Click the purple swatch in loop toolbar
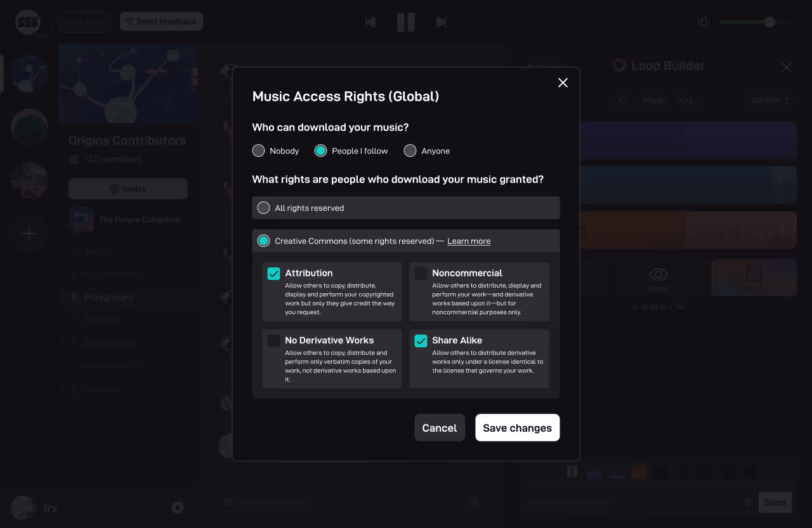This screenshot has height=528, width=812. click(594, 473)
